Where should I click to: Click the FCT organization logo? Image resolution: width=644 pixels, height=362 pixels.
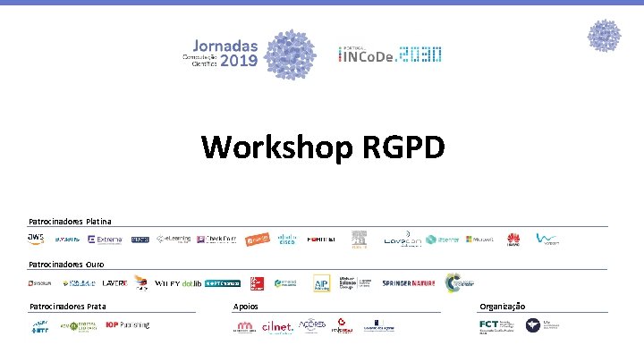coord(496,326)
